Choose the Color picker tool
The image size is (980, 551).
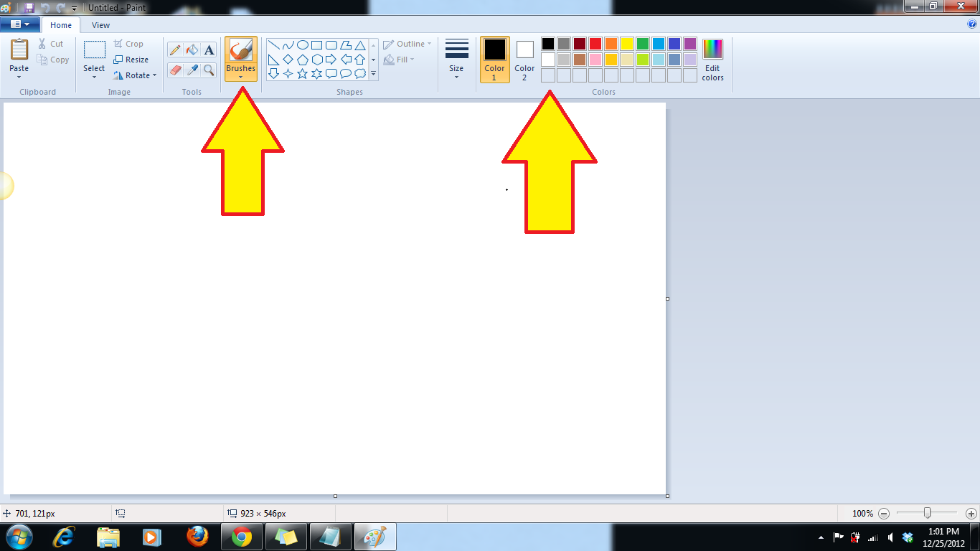(x=191, y=71)
